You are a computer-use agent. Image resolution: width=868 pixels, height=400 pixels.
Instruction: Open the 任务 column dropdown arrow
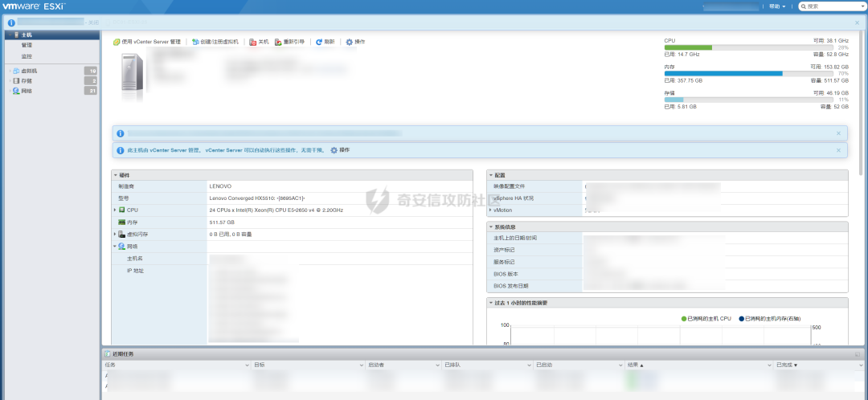coord(247,365)
